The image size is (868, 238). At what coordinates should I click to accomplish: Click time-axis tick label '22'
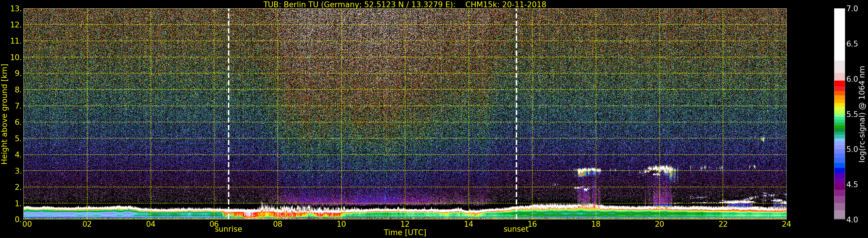pyautogui.click(x=723, y=224)
